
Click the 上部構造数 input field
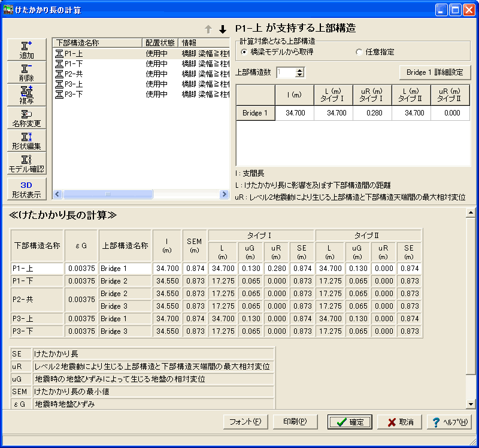coord(286,72)
